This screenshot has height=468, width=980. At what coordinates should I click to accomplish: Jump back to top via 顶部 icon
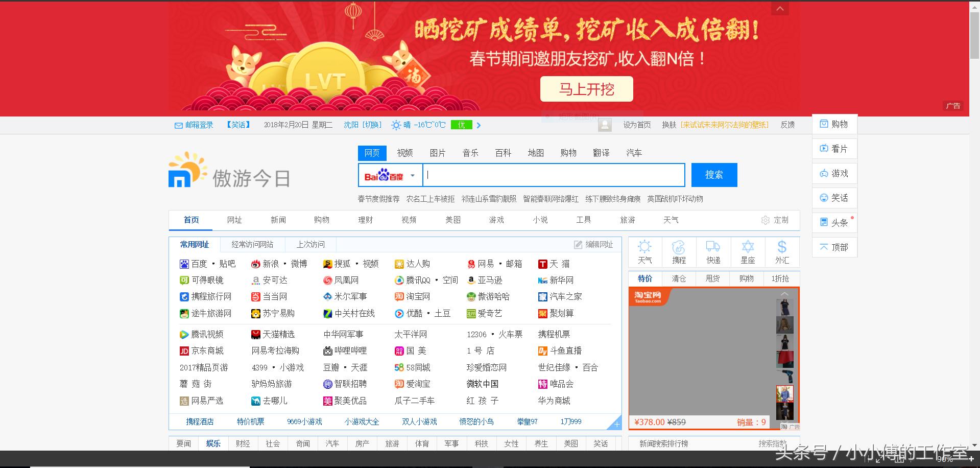tap(834, 247)
